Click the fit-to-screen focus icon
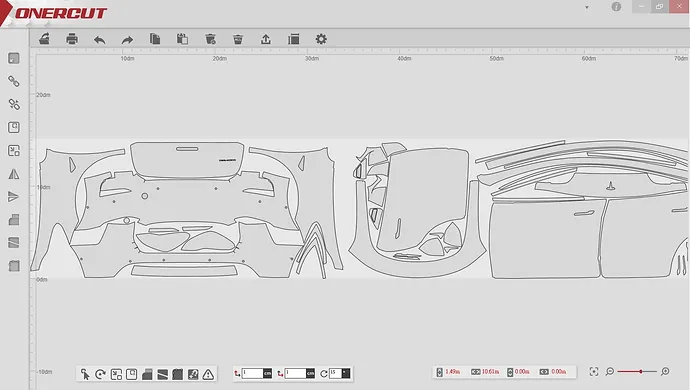 [x=594, y=372]
